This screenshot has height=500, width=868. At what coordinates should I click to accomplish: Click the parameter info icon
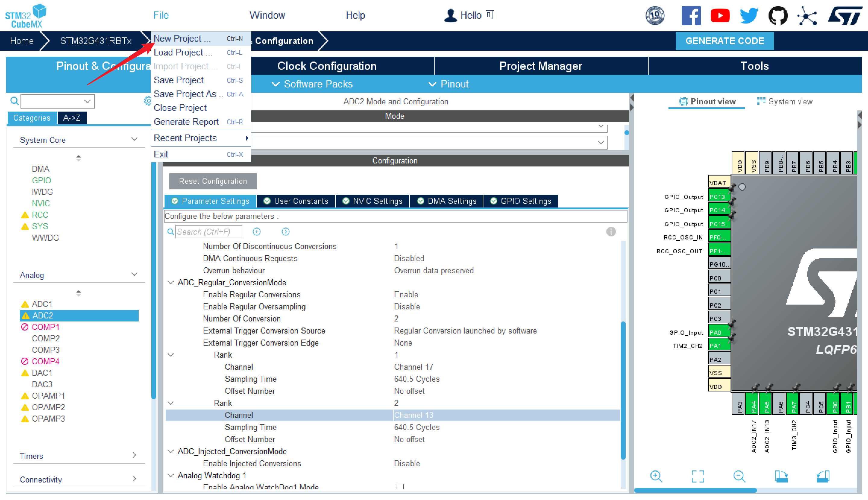(611, 232)
